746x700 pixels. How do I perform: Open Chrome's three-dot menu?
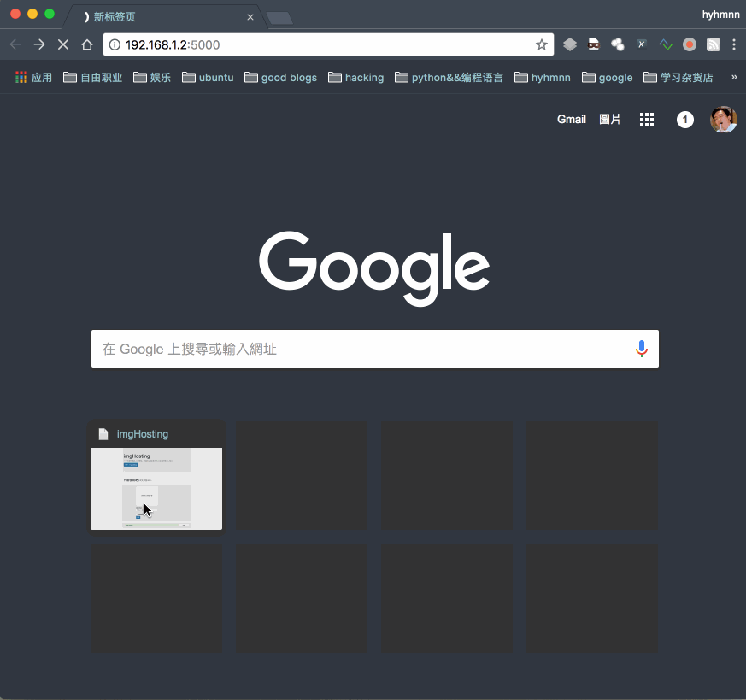tap(734, 44)
